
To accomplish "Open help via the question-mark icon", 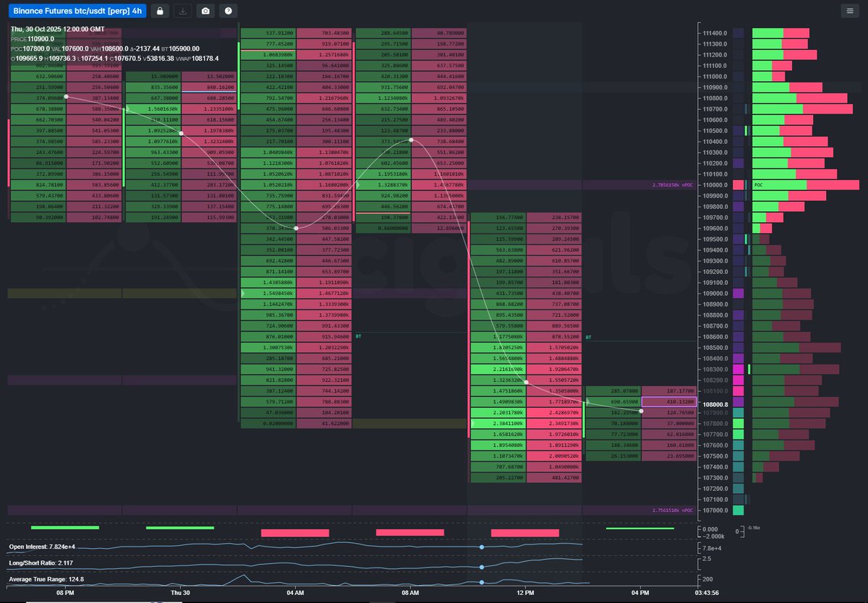I will tap(229, 11).
